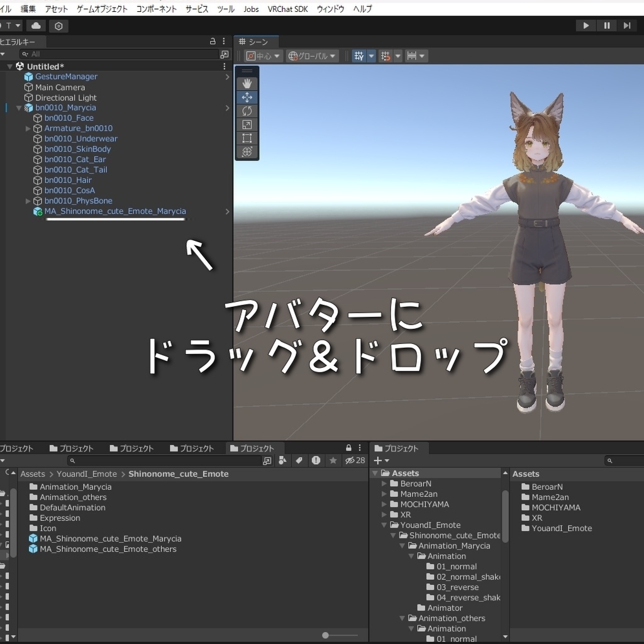Select the Hand view tool

click(247, 84)
